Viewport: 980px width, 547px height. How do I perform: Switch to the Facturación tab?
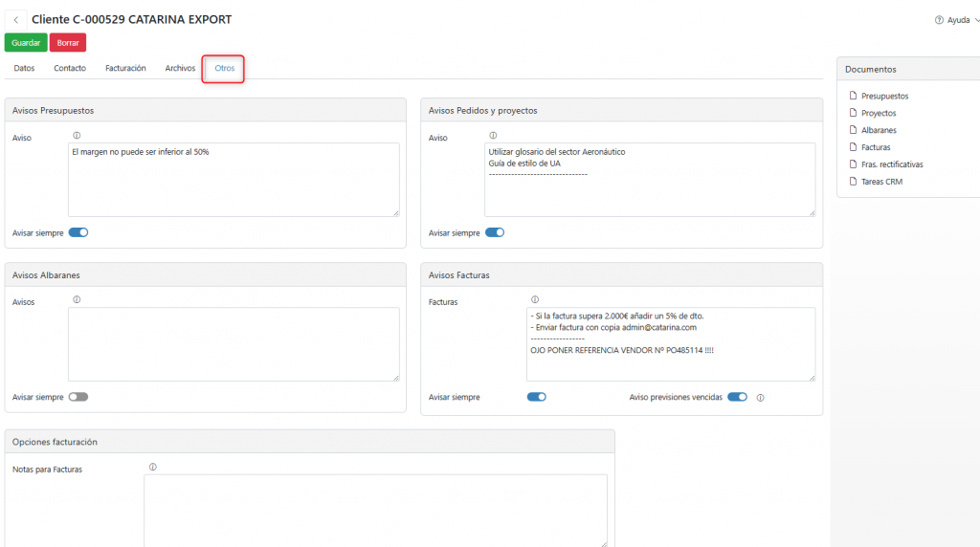click(125, 68)
